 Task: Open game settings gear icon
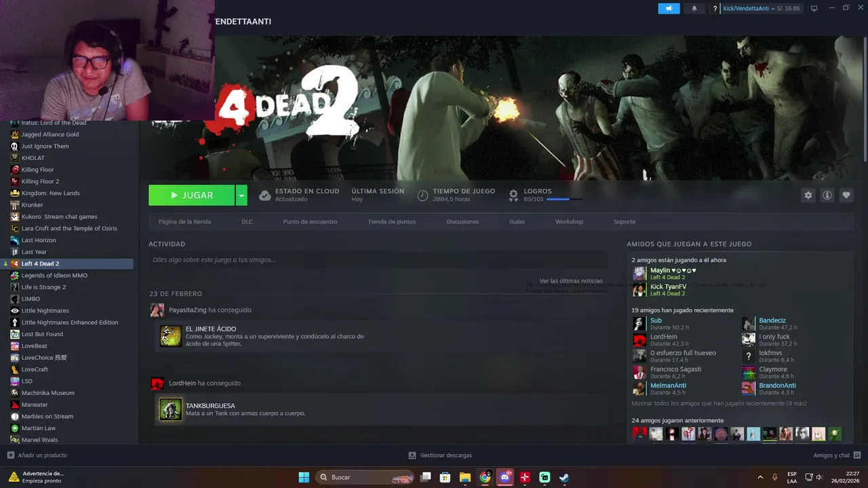point(808,195)
